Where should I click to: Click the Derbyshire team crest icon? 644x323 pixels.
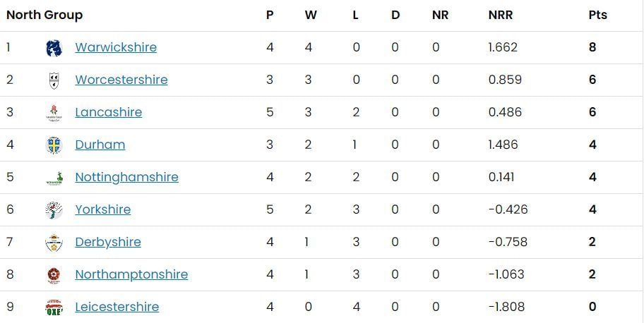point(54,243)
